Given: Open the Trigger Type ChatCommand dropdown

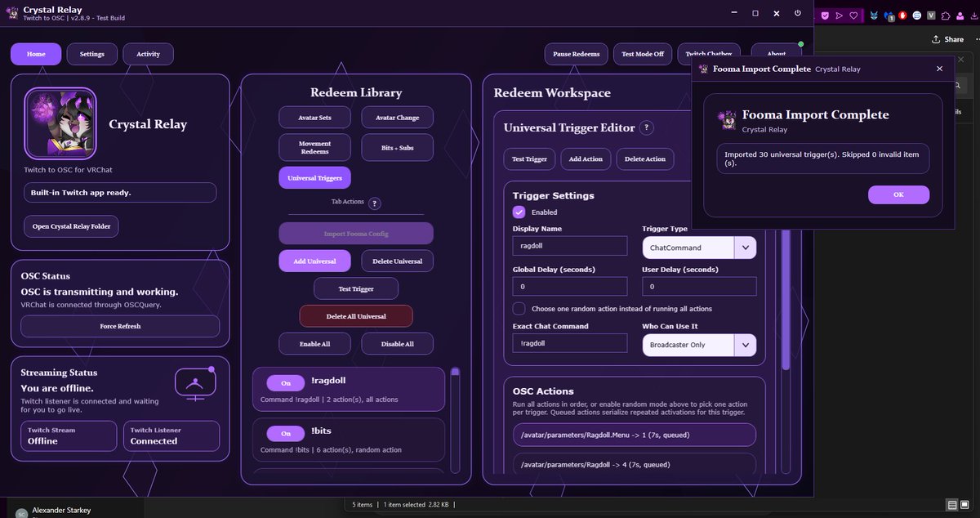Looking at the screenshot, I should click(x=699, y=248).
